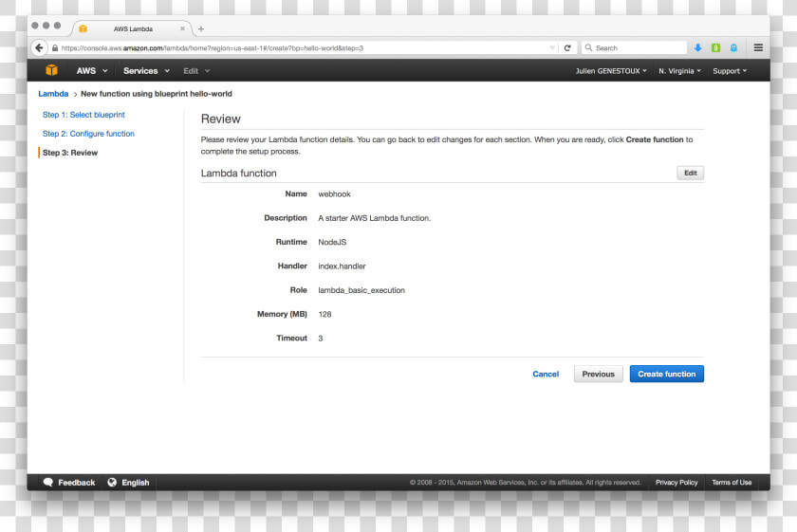This screenshot has height=532, width=797.
Task: Open the browser hamburger menu
Action: coord(758,47)
